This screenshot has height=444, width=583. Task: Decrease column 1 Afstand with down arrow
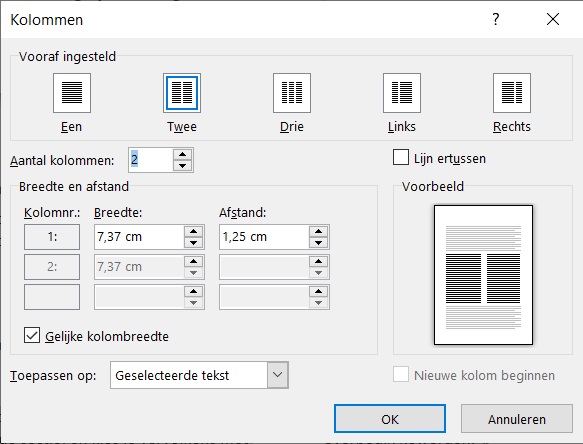318,242
